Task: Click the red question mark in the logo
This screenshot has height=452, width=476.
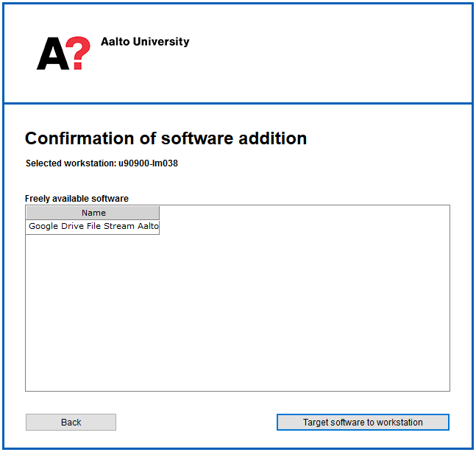Action: [x=78, y=54]
